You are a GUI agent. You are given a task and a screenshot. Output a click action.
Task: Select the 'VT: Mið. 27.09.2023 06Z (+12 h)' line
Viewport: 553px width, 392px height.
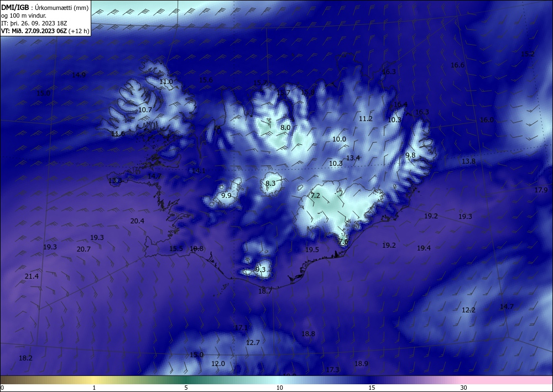tap(45, 31)
